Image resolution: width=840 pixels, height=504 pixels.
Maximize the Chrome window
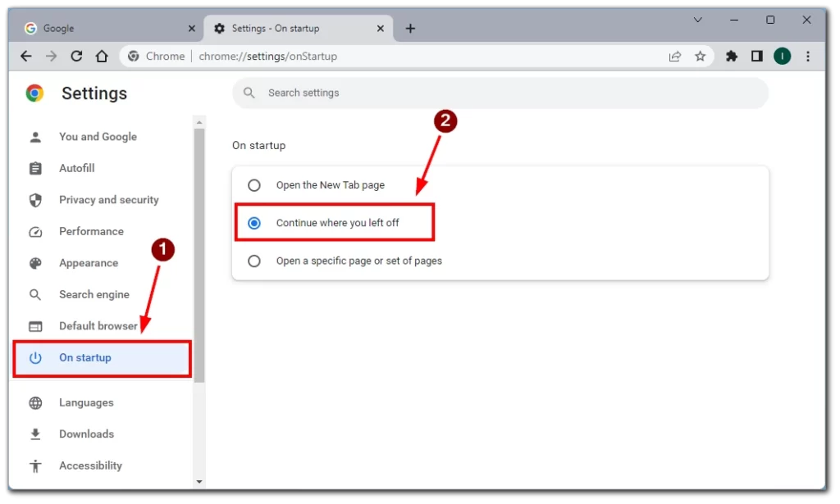(770, 20)
